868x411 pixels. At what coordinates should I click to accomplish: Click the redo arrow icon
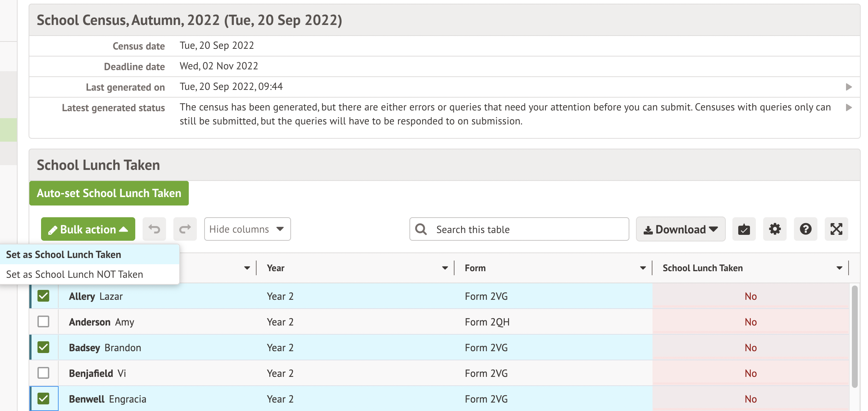point(185,229)
